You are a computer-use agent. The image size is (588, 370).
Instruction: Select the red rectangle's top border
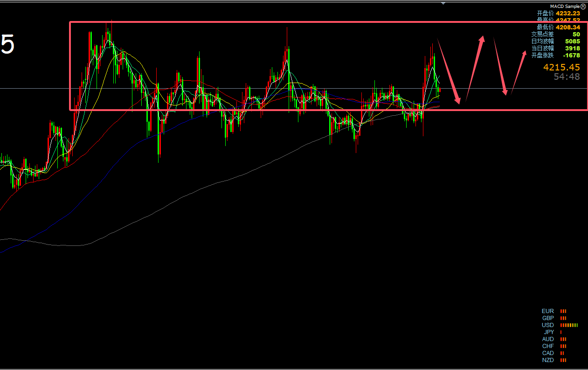click(329, 22)
